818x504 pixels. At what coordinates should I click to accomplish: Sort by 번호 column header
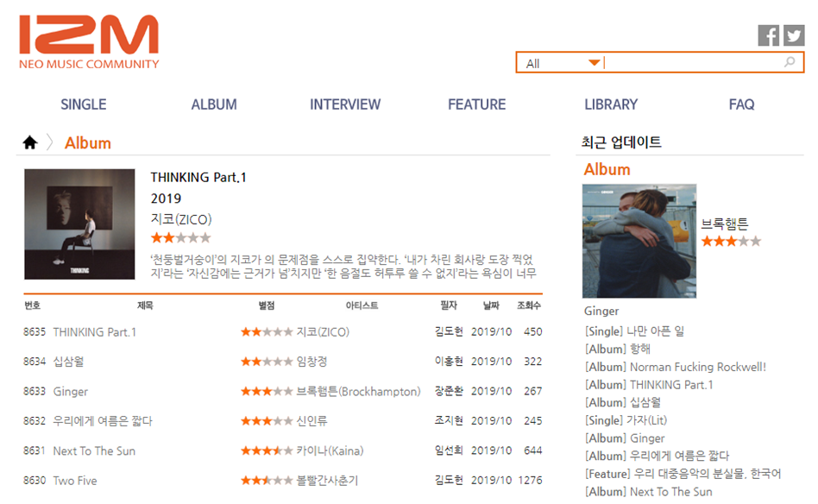click(32, 306)
